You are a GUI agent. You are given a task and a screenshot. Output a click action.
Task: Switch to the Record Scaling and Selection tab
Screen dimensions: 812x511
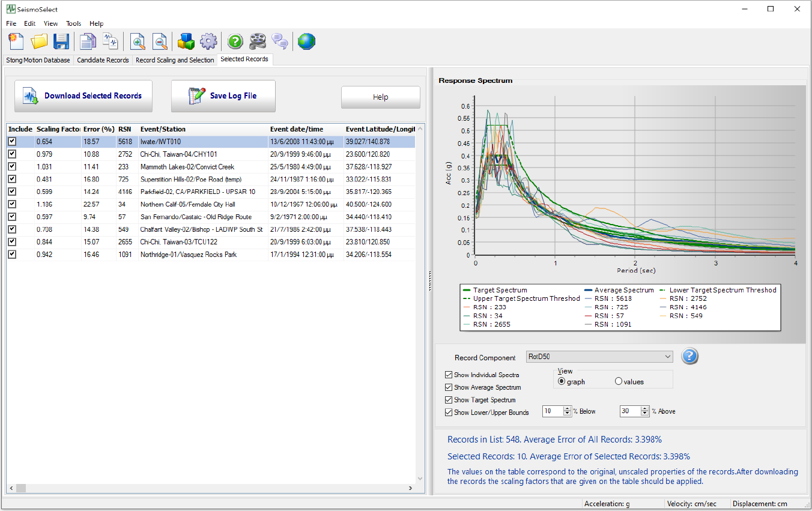(175, 60)
